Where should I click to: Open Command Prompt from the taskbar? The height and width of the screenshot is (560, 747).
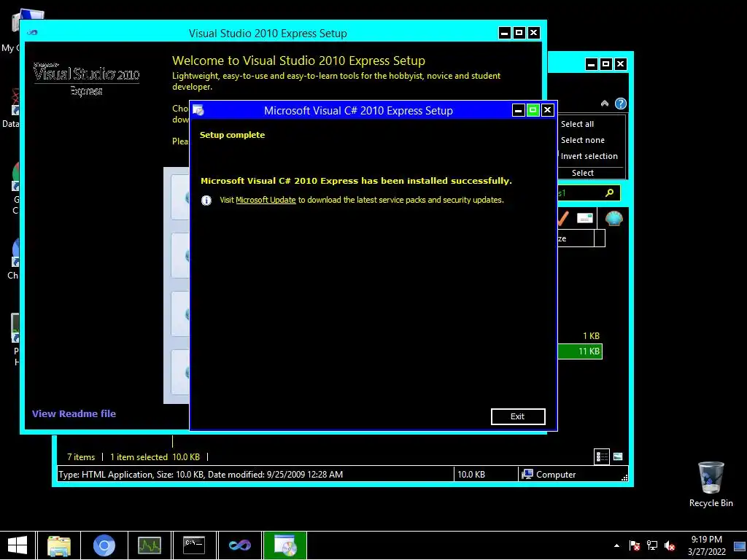click(194, 545)
